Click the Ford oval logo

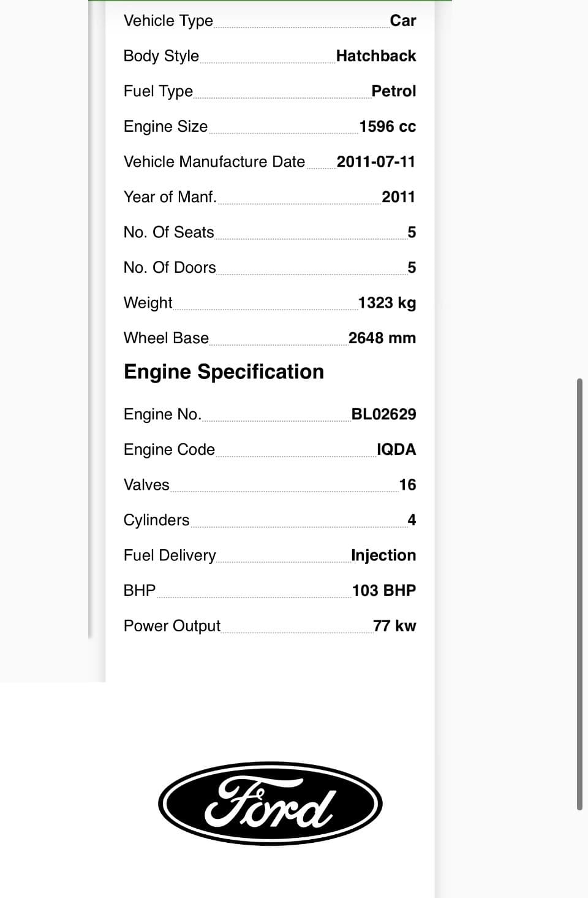(x=270, y=804)
